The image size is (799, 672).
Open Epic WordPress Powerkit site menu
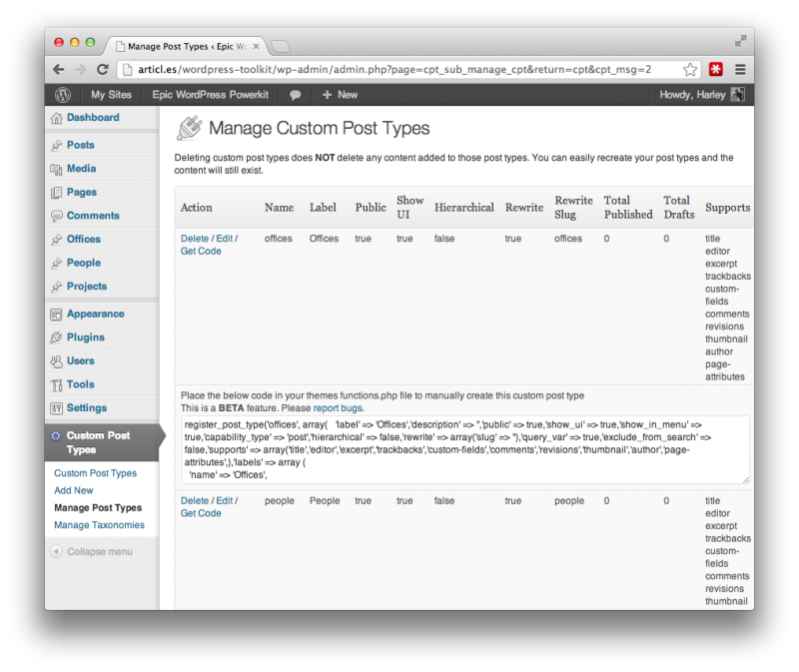click(210, 95)
